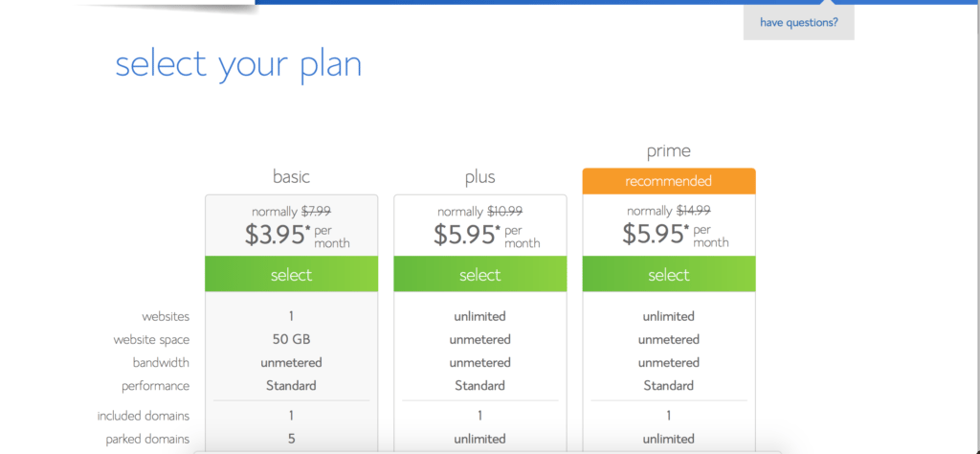The width and height of the screenshot is (980, 454).
Task: Click the plus plan's $5.95 price
Action: pyautogui.click(x=486, y=234)
